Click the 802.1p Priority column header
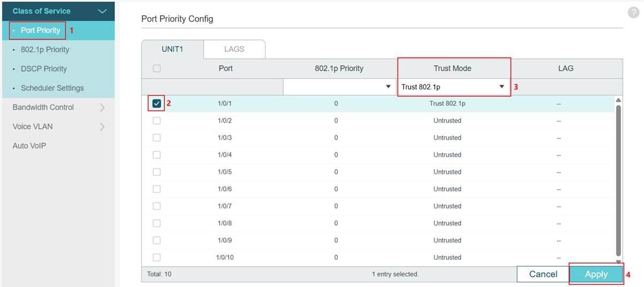Screen dimensions: 644x287 (x=339, y=68)
